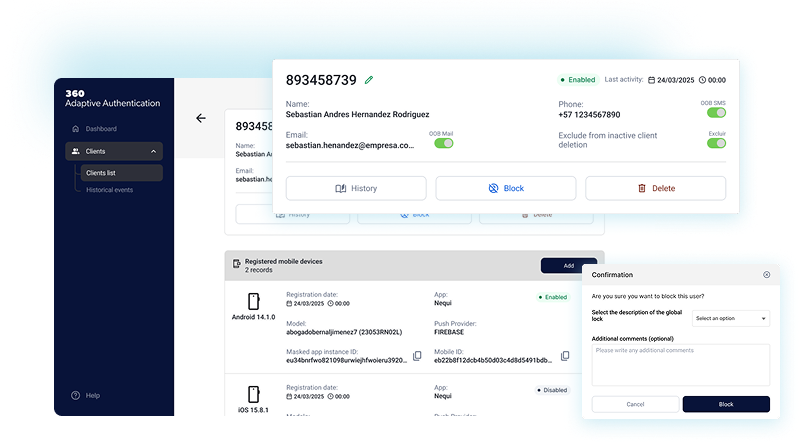Click the Additional comments text field
Image resolution: width=800 pixels, height=443 pixels.
coord(680,365)
